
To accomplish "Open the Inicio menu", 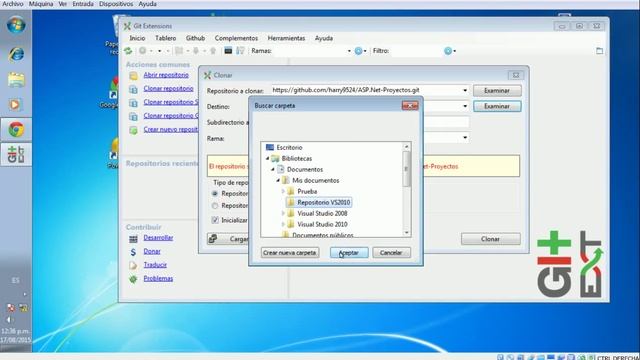I will 137,38.
